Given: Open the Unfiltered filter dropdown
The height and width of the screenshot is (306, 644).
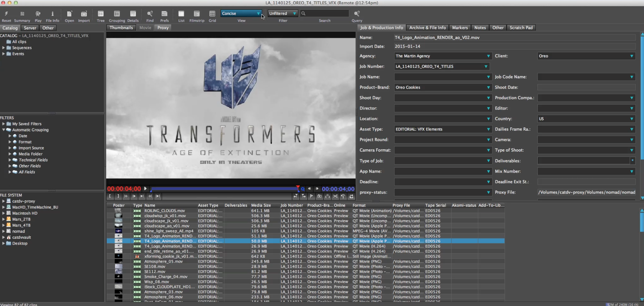Looking at the screenshot, I should point(283,14).
